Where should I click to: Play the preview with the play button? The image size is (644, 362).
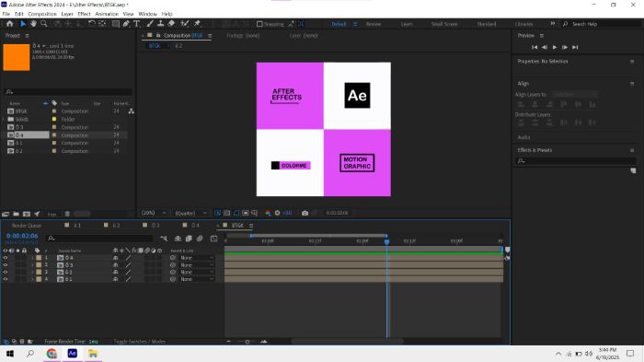[x=555, y=47]
